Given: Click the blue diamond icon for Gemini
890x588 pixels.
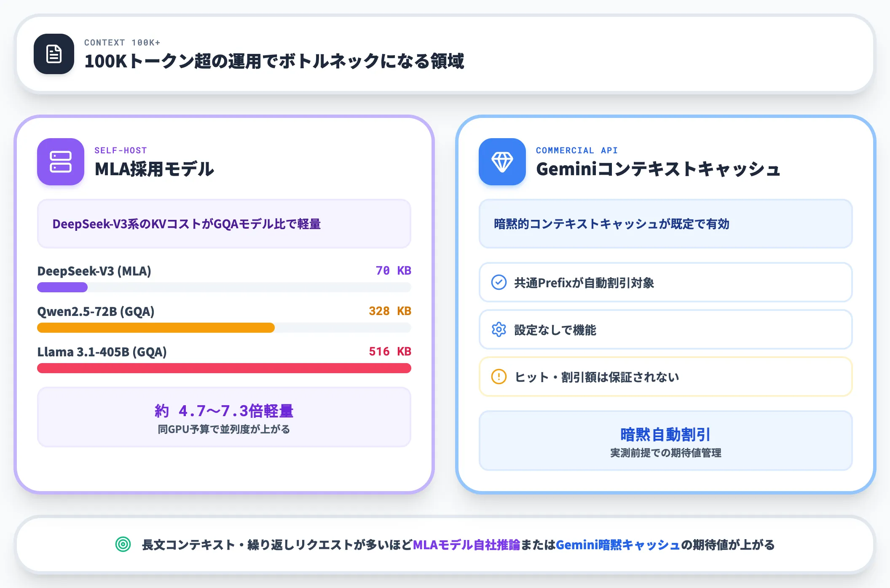Looking at the screenshot, I should click(502, 162).
